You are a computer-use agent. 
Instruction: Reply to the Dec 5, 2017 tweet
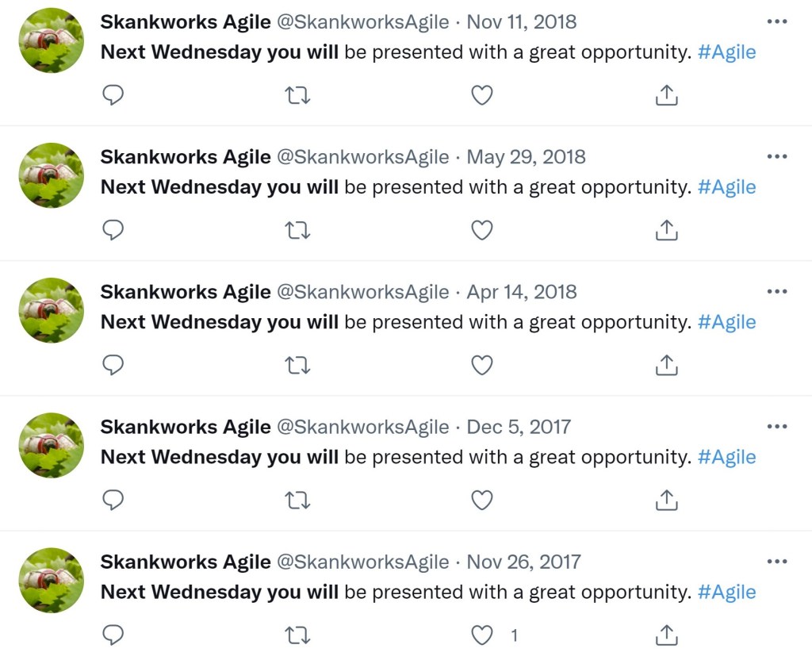tap(113, 501)
